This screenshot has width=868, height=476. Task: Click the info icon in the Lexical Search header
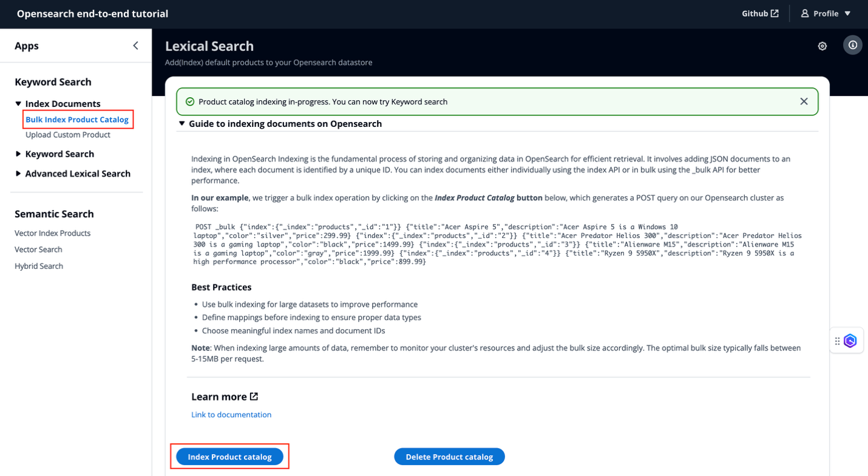click(852, 45)
